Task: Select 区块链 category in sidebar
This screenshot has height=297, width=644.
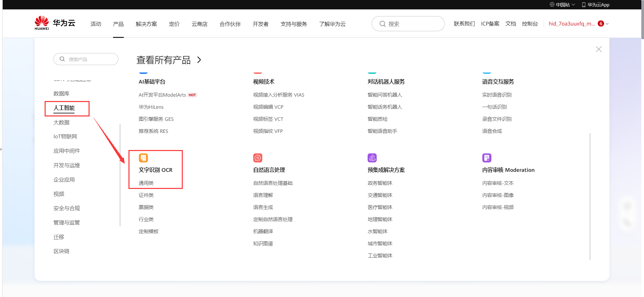Action: click(x=61, y=251)
